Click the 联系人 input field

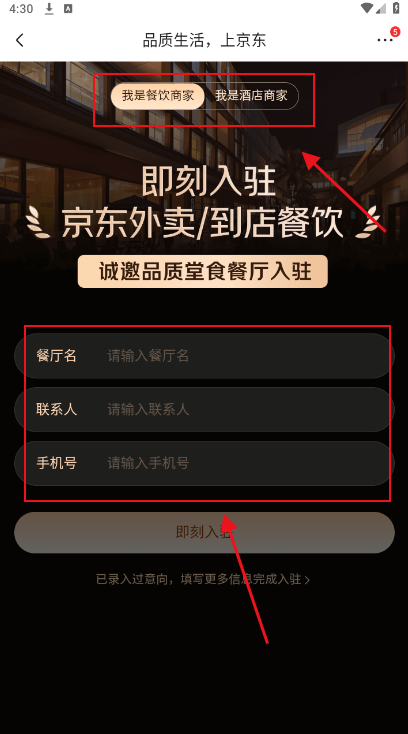(204, 410)
